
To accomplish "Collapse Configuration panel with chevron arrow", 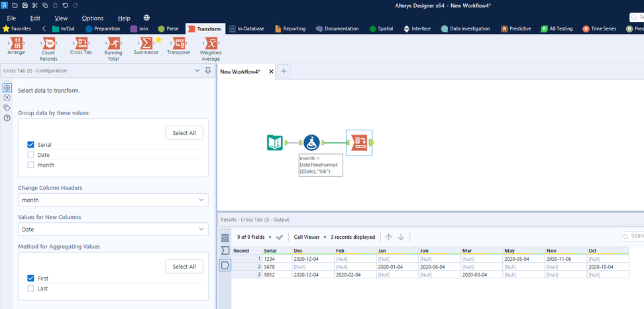I will 197,71.
